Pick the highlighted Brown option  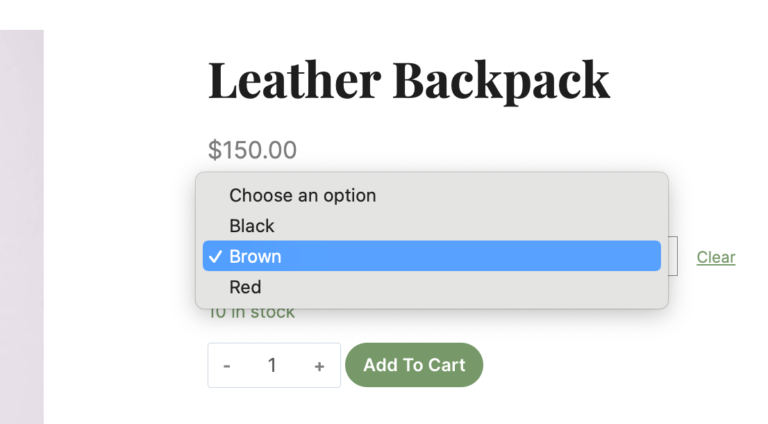click(x=256, y=256)
